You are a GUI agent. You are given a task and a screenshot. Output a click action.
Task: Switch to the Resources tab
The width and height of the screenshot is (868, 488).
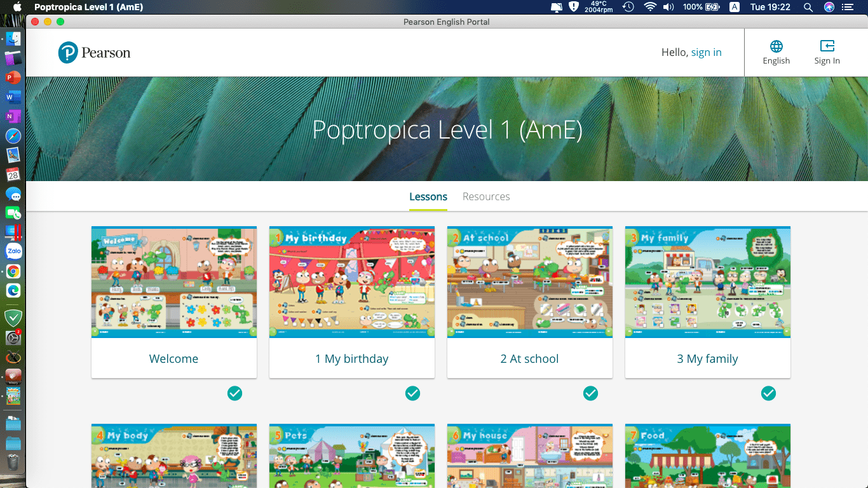pyautogui.click(x=486, y=196)
